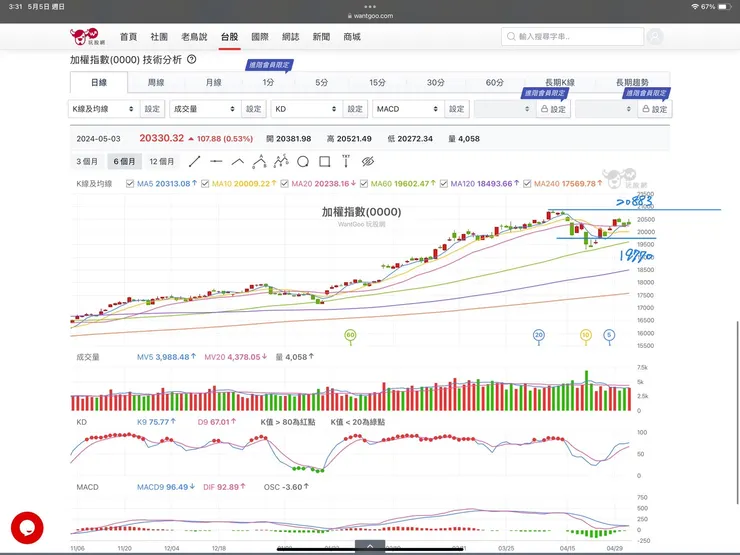Select the angle line drawing tool
740x555 pixels.
click(238, 161)
